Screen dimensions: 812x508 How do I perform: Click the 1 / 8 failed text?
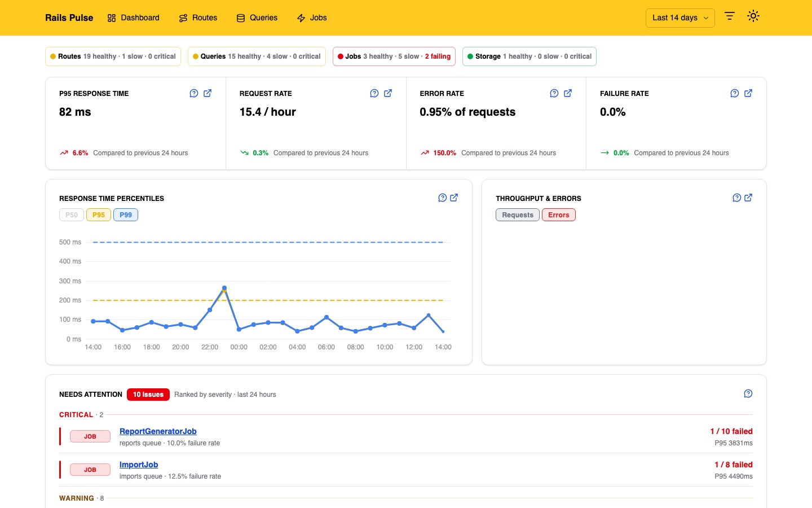[734, 465]
